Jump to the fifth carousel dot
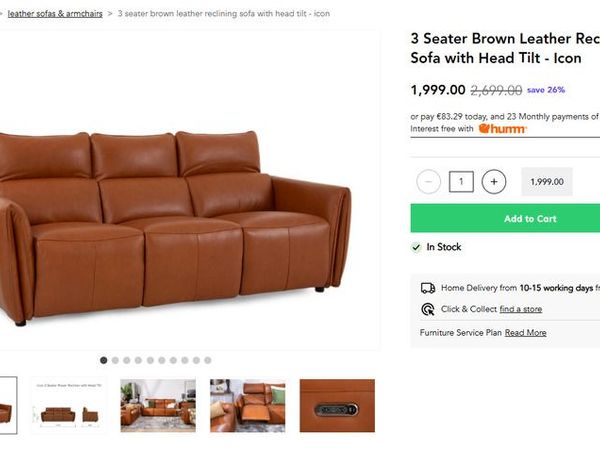The height and width of the screenshot is (450, 600). [x=150, y=360]
